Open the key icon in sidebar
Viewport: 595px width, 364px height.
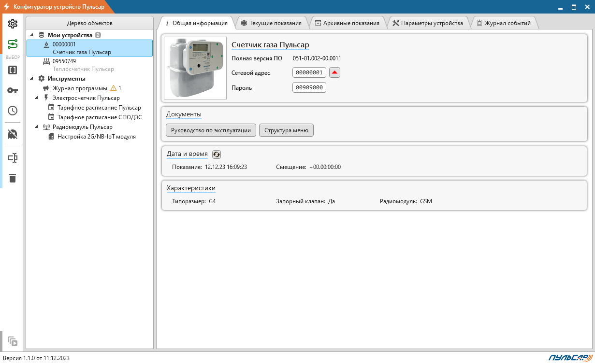click(x=13, y=90)
